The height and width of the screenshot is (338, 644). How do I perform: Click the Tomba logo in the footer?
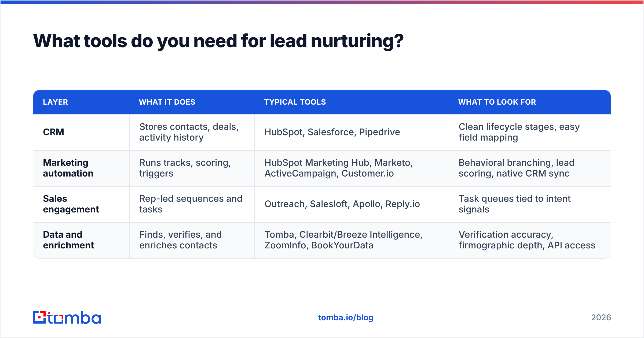coord(67,317)
